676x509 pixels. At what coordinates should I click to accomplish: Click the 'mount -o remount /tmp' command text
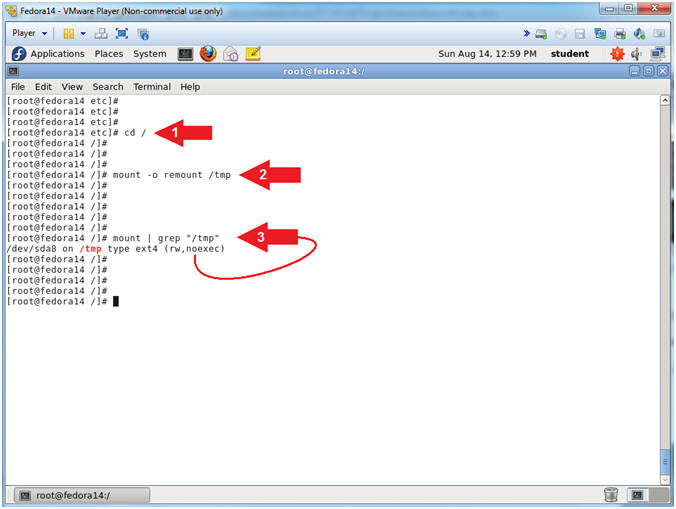coord(172,175)
